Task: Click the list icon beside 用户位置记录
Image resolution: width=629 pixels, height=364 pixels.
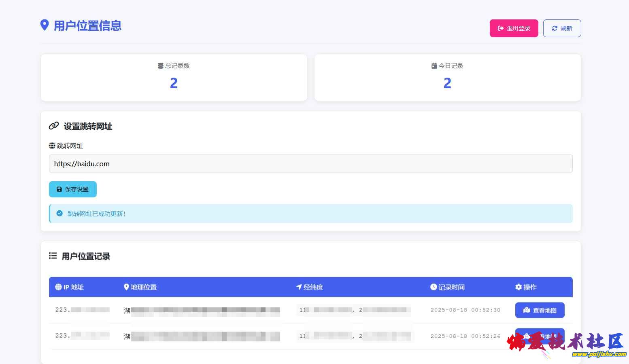Action: point(53,256)
